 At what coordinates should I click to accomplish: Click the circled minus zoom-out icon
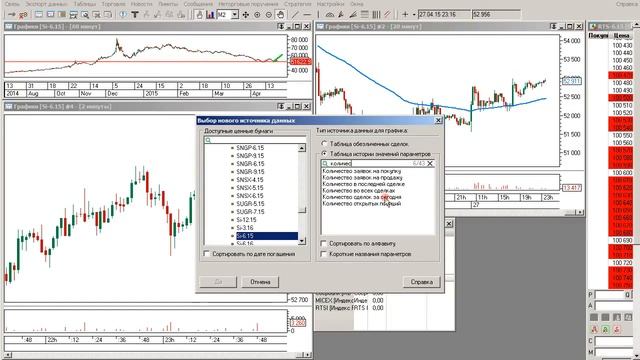[x=269, y=15]
